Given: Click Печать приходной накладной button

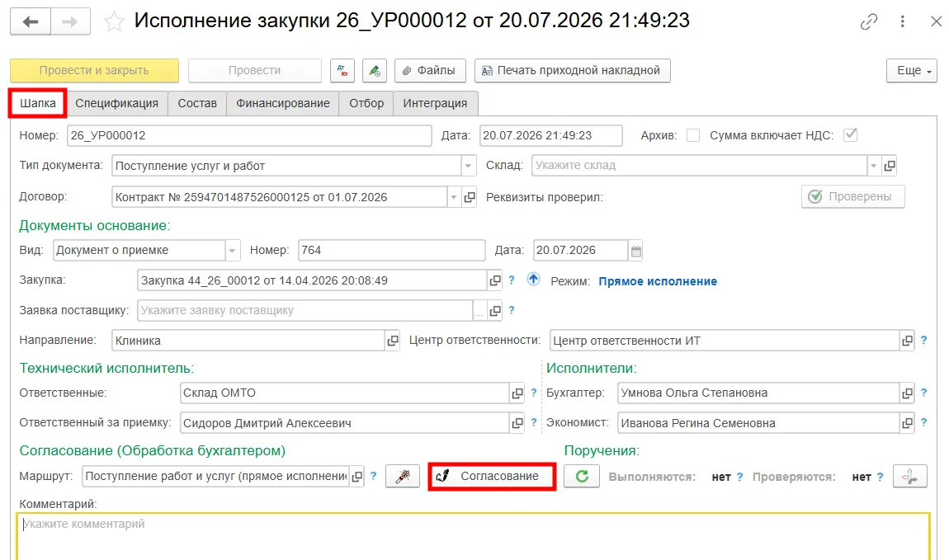Looking at the screenshot, I should [573, 71].
